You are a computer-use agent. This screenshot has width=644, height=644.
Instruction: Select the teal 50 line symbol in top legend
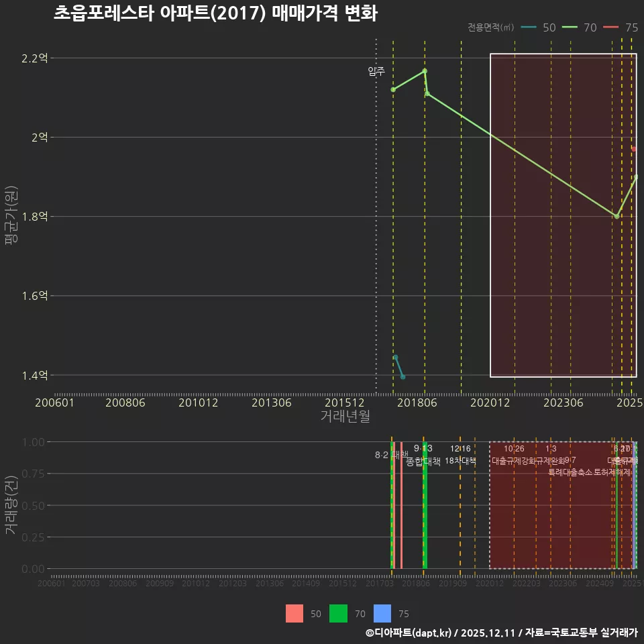(529, 28)
